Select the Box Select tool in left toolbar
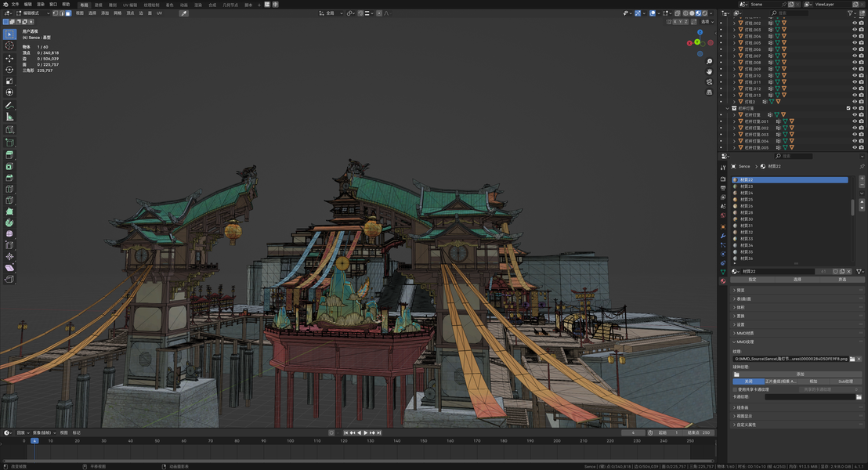The image size is (868, 470). pyautogui.click(x=9, y=34)
